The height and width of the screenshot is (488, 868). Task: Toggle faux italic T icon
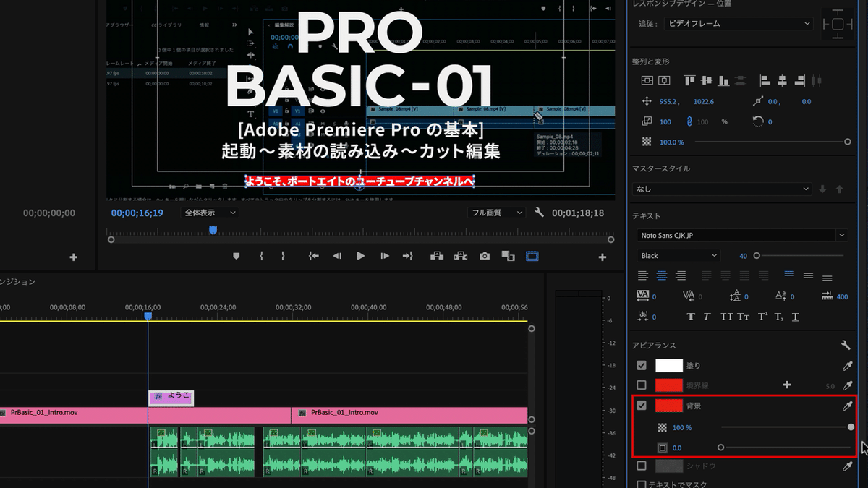(x=707, y=317)
